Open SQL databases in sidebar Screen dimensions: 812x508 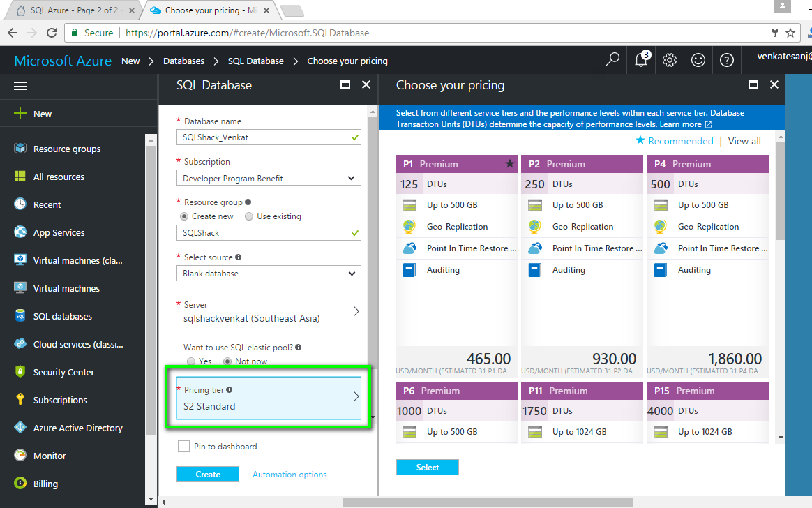(62, 316)
